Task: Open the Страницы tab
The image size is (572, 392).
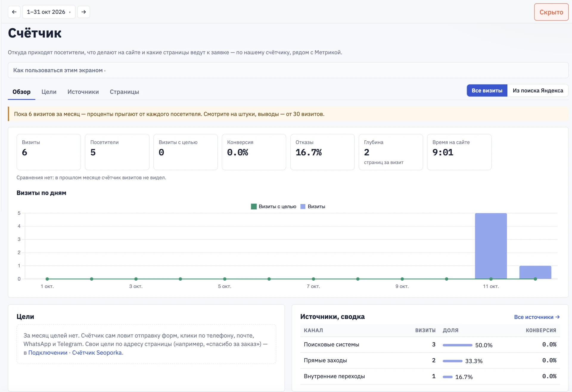Action: pos(124,92)
